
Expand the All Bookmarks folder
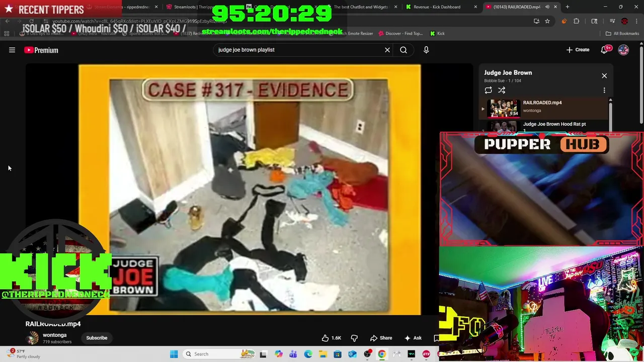622,34
